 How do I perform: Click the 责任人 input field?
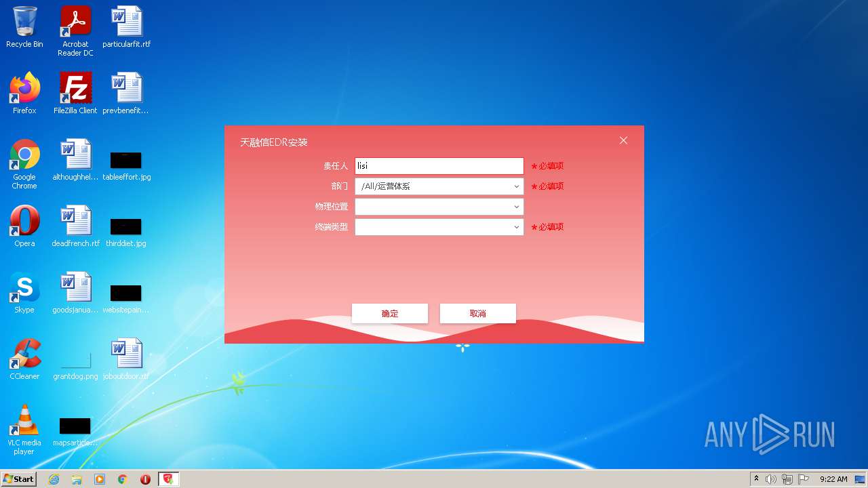point(439,166)
